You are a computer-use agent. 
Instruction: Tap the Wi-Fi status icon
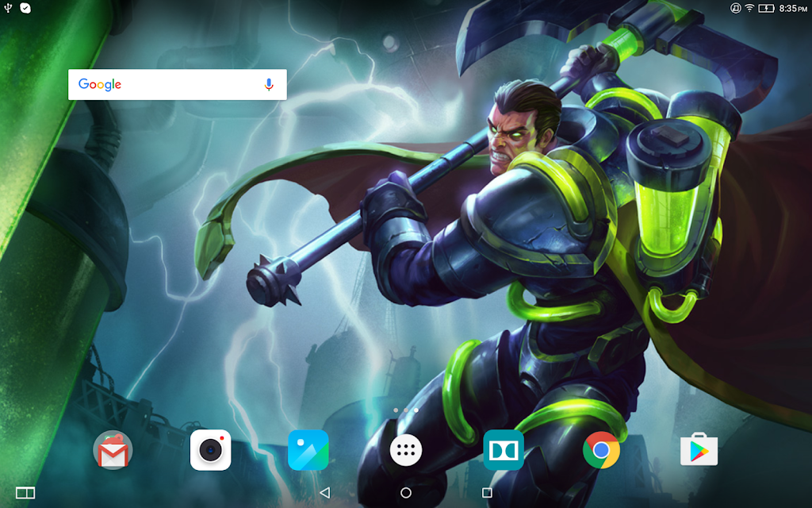click(x=749, y=8)
